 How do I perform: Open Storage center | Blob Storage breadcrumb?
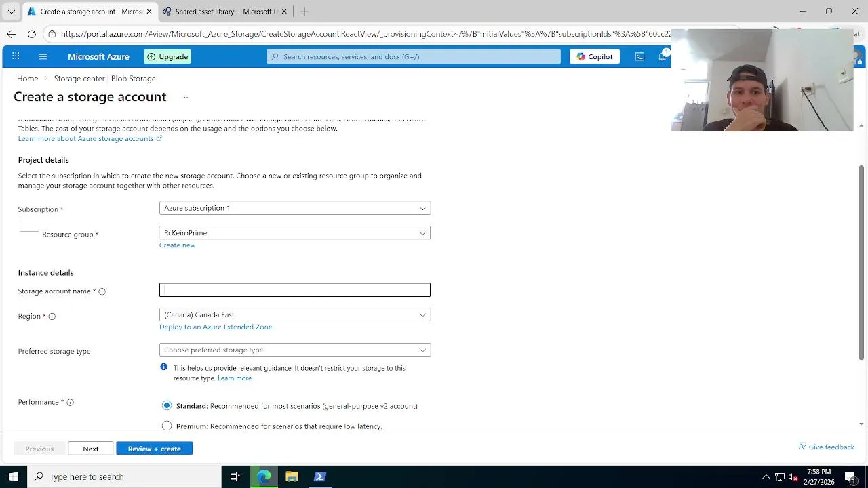[105, 79]
